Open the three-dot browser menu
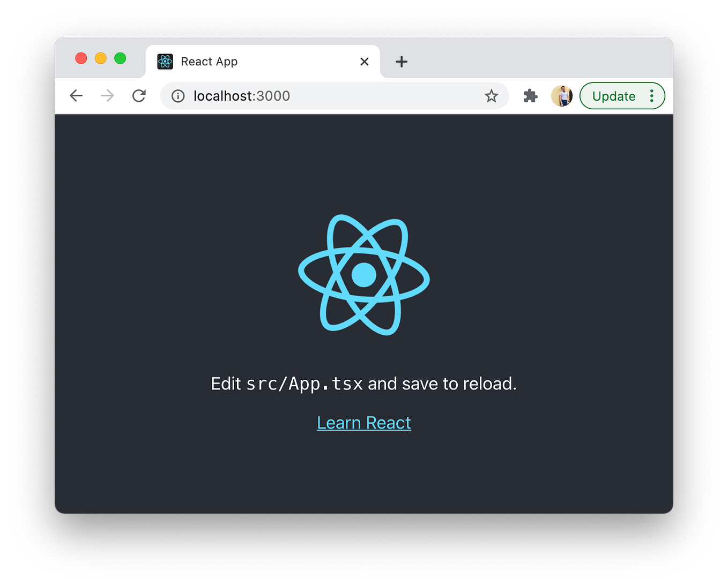 pyautogui.click(x=651, y=96)
